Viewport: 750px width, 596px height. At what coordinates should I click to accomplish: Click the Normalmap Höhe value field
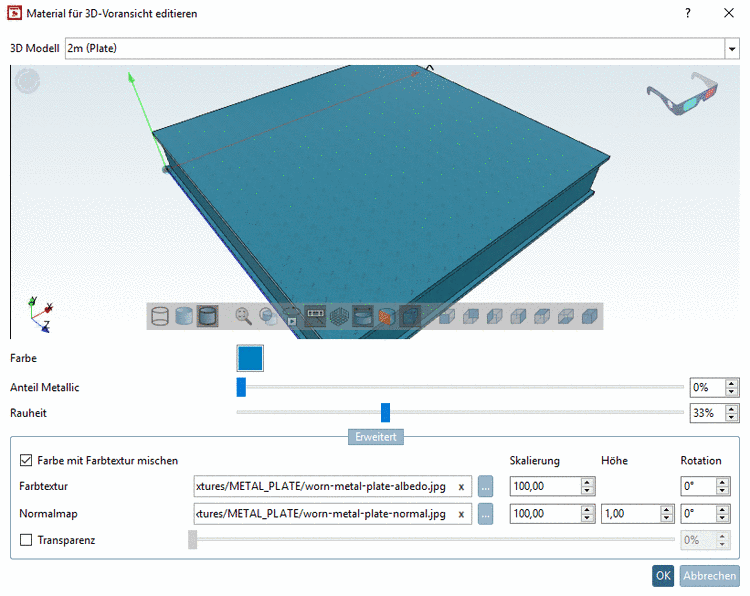coord(630,514)
